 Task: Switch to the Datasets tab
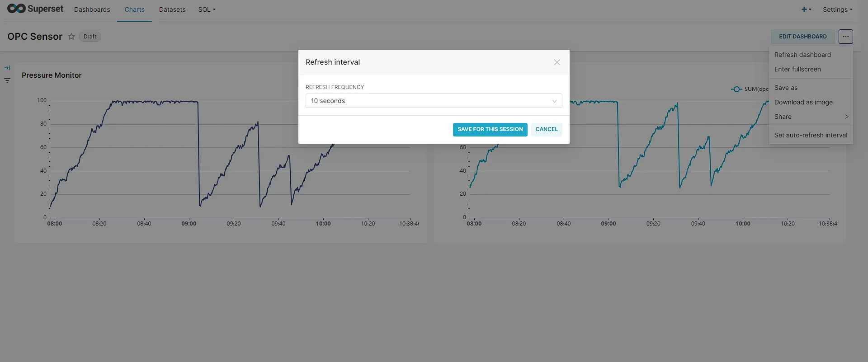tap(172, 9)
